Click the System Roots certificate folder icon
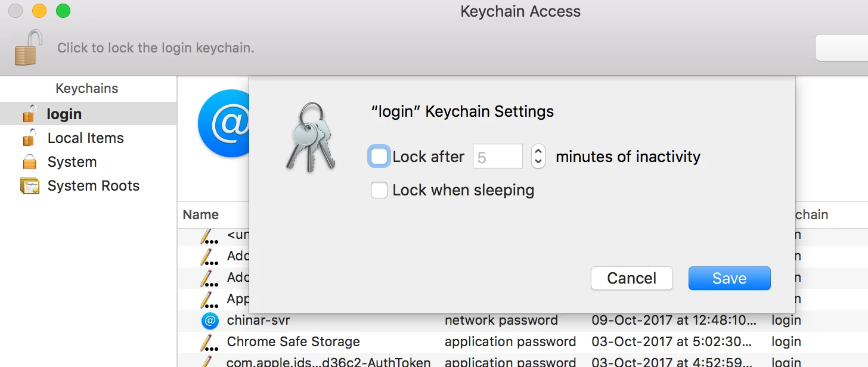Viewport: 868px width, 367px height. (29, 185)
